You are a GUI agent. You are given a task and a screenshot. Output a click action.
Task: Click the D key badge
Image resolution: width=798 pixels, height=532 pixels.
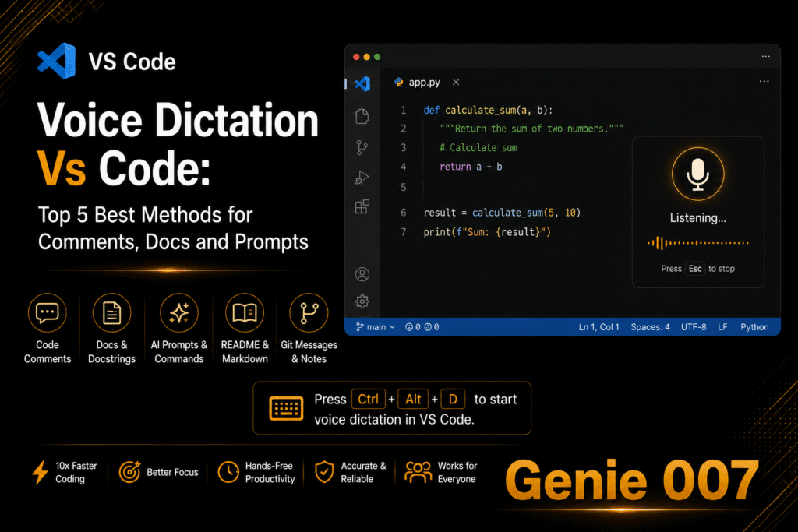[453, 400]
